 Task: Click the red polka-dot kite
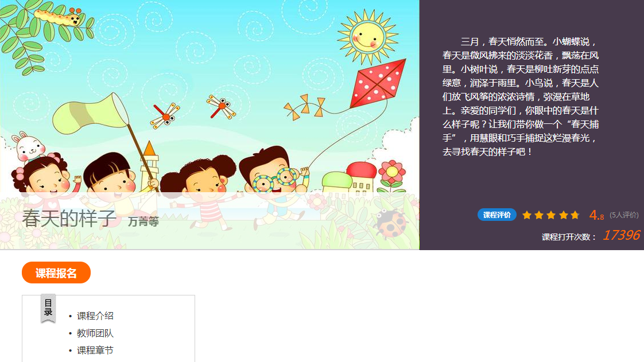point(378,84)
